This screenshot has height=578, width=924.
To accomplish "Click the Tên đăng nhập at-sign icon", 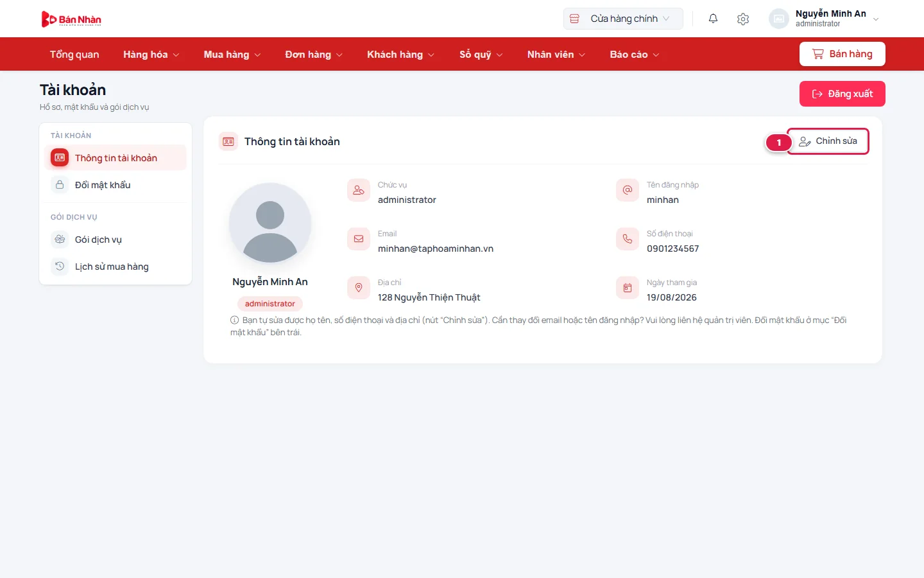I will click(628, 190).
